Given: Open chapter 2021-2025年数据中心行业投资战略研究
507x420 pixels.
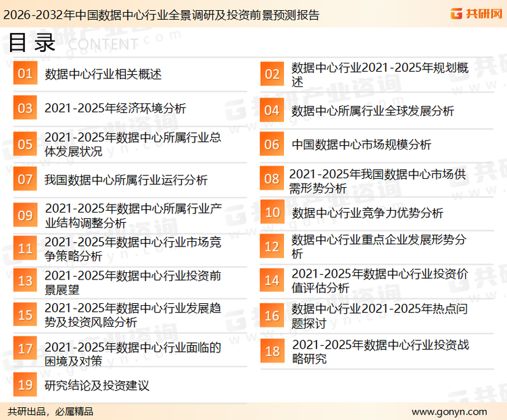Looking at the screenshot, I should [381, 352].
